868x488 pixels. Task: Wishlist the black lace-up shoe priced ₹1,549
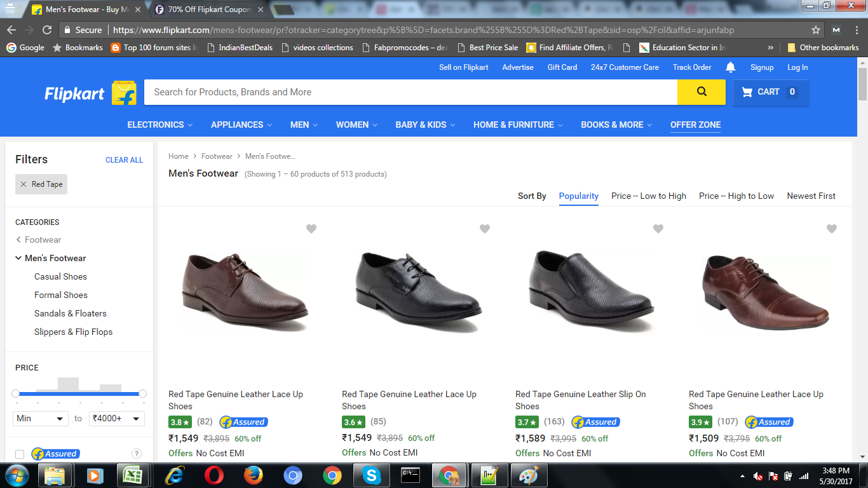[485, 229]
